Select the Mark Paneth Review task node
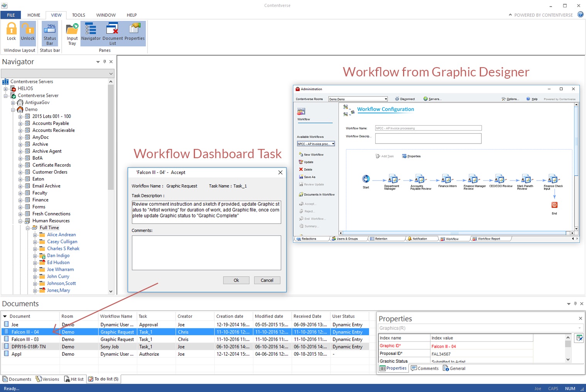Viewport: 586px width, 392px height. coord(527,179)
